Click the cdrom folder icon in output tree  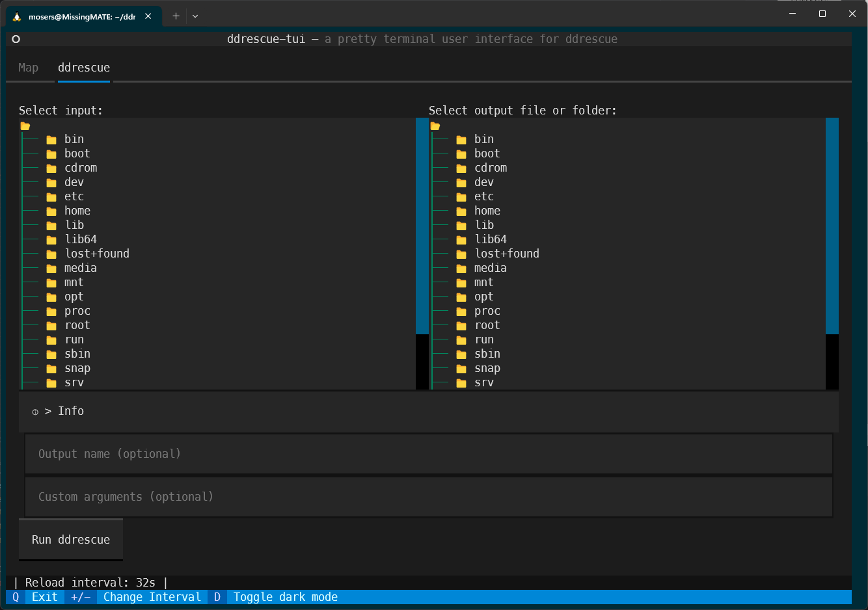coord(461,168)
